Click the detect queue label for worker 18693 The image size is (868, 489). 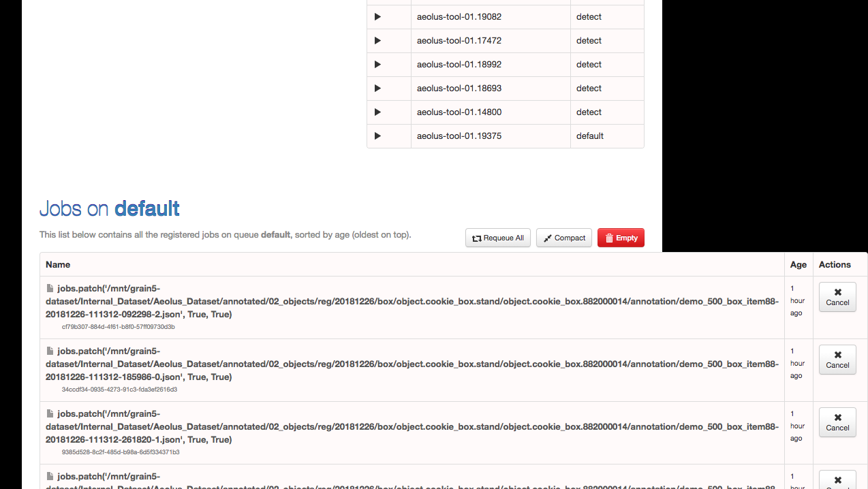[x=589, y=88]
